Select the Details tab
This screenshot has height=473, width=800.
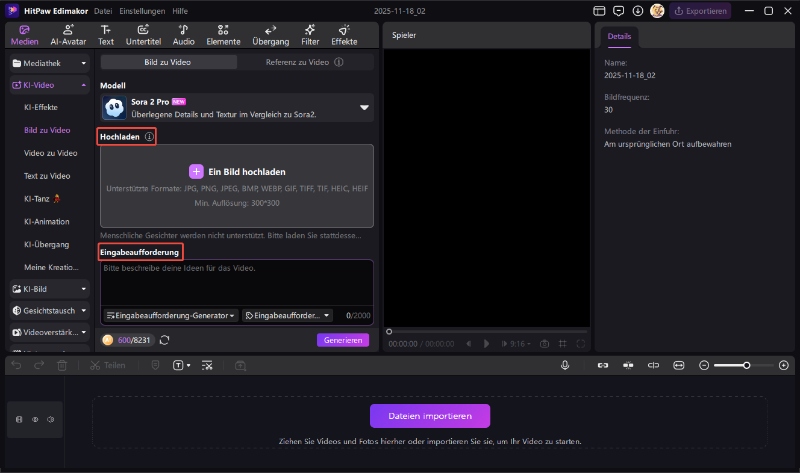(619, 37)
